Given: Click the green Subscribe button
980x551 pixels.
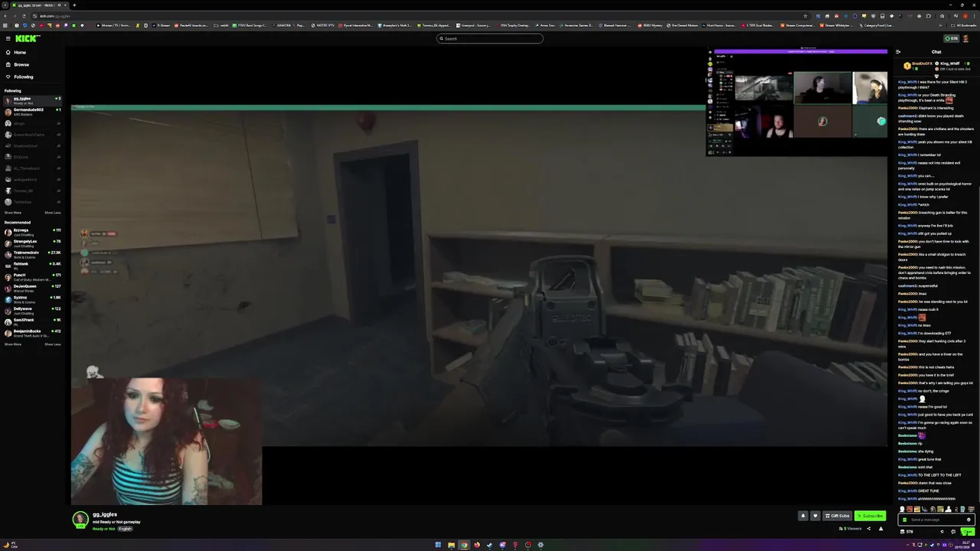Looking at the screenshot, I should pos(871,516).
